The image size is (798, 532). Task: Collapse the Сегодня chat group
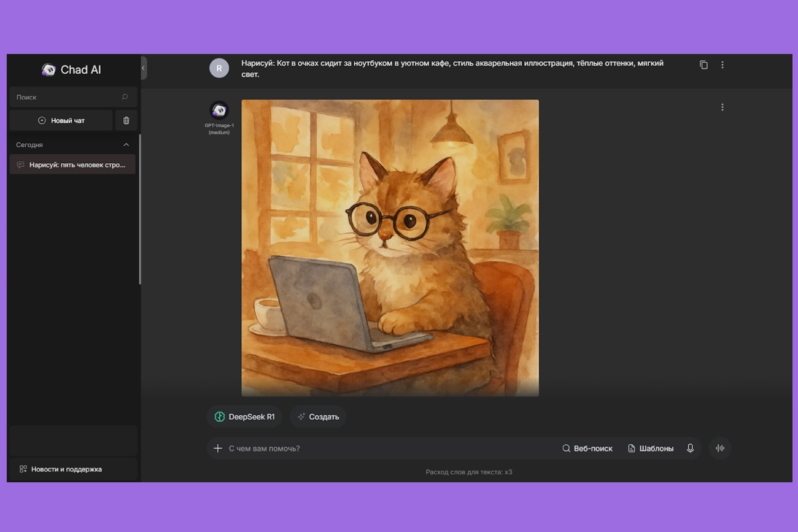click(x=126, y=145)
